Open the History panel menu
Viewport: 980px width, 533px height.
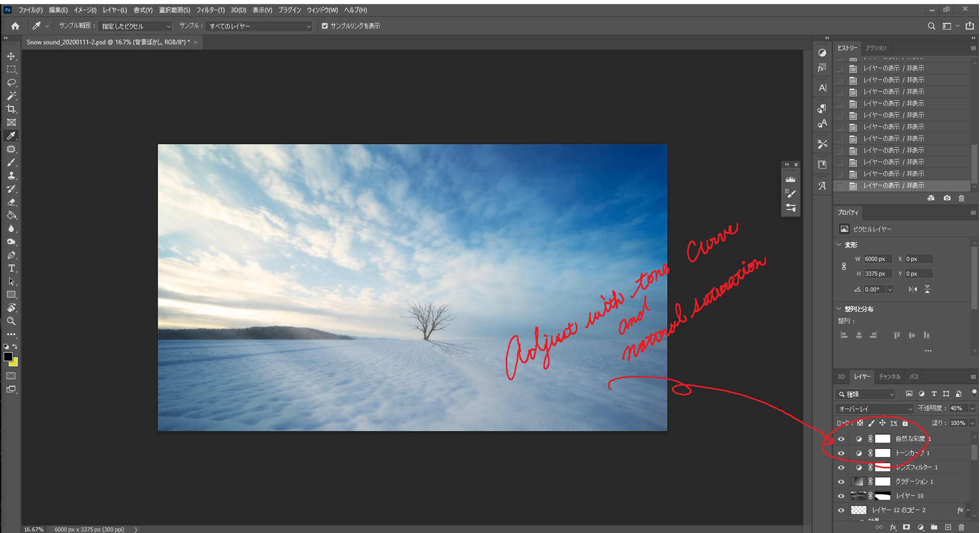point(973,48)
